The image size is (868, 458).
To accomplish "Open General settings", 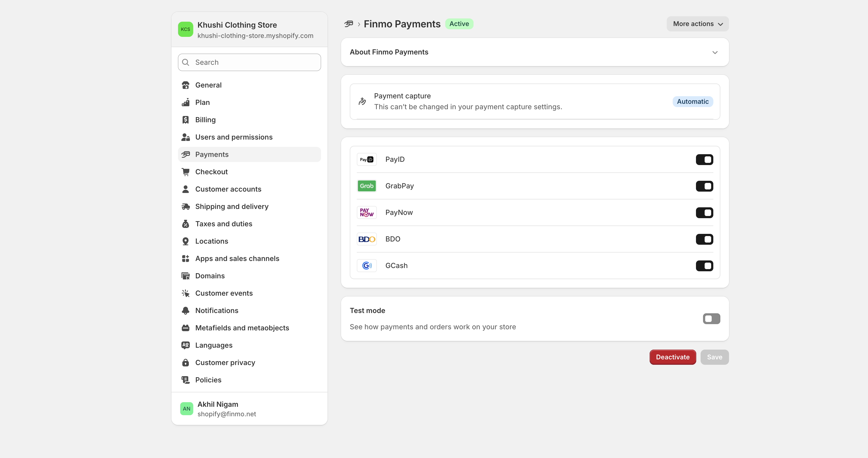I will [x=249, y=85].
